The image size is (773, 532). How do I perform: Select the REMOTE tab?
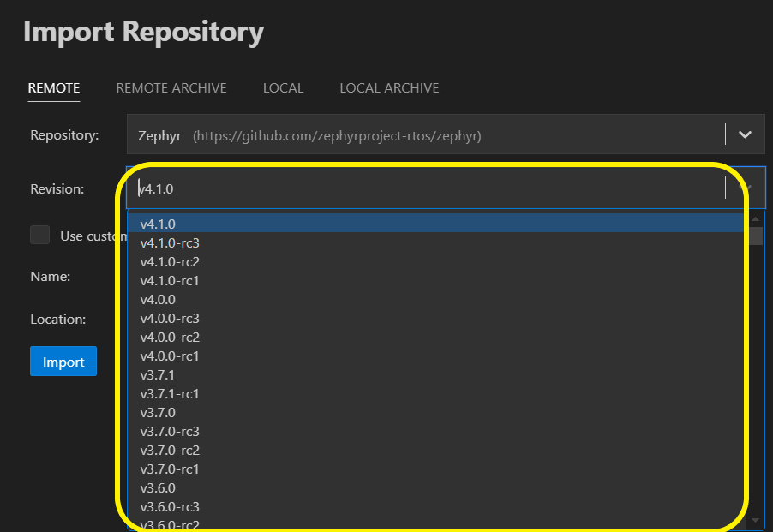tap(53, 87)
